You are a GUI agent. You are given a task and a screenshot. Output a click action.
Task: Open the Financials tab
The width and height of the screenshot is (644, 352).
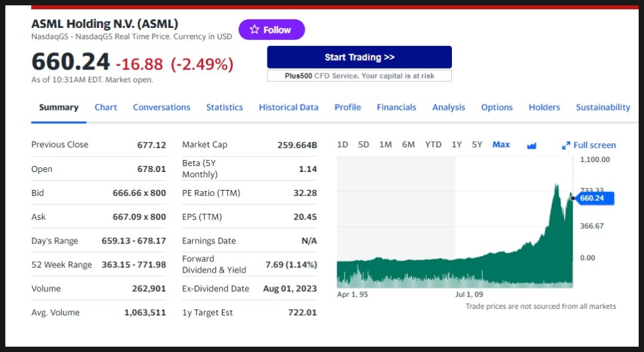tap(397, 107)
